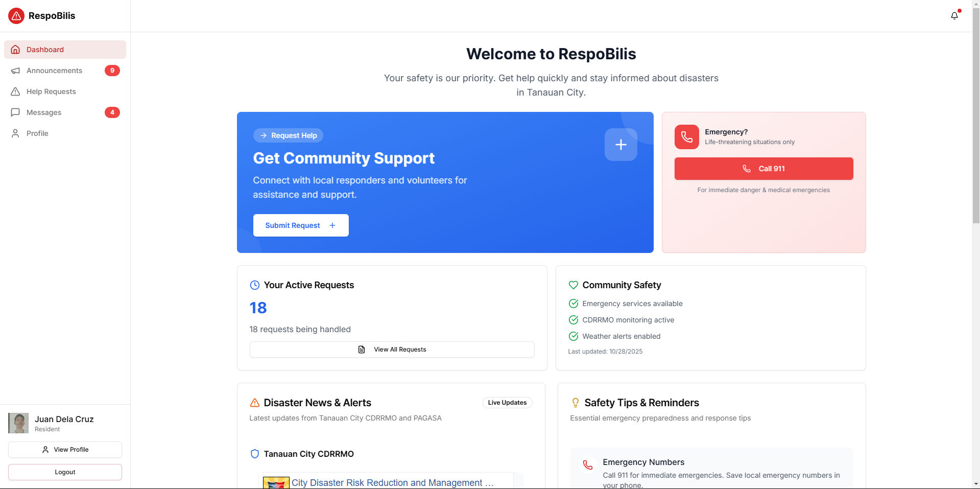Click the red Call 911 button
This screenshot has height=489, width=980.
click(x=763, y=169)
